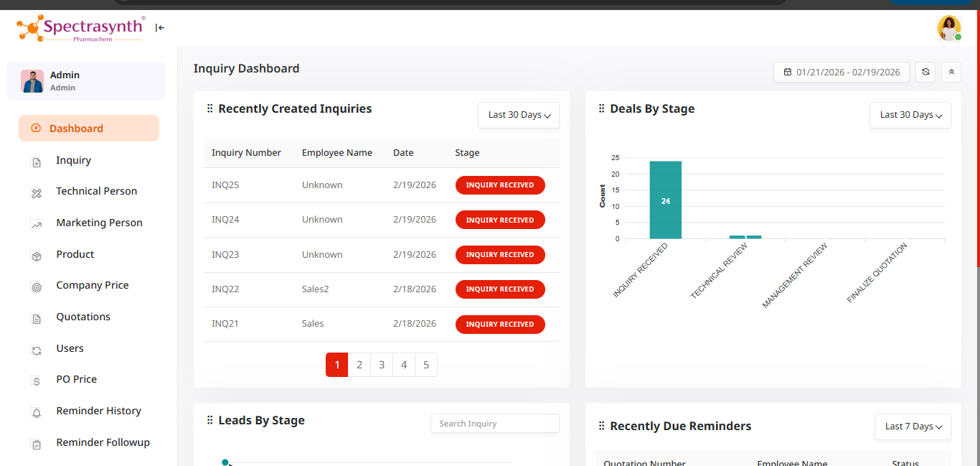
Task: Open Last 30 Days dropdown in Recently Created Inquiries
Action: click(518, 115)
